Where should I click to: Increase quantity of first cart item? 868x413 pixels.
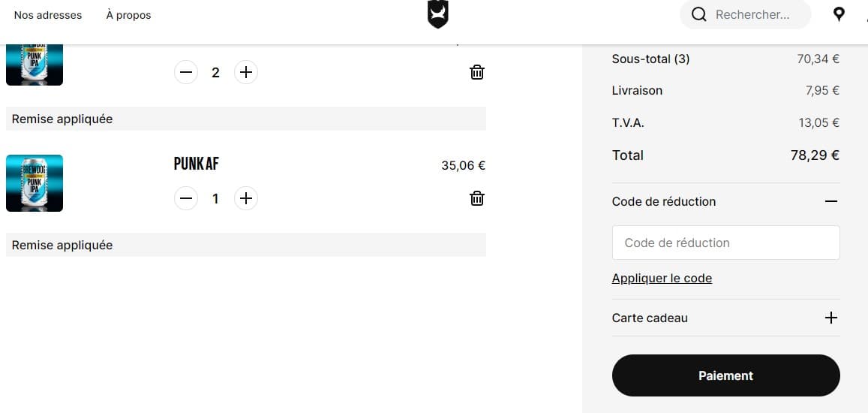coord(245,72)
